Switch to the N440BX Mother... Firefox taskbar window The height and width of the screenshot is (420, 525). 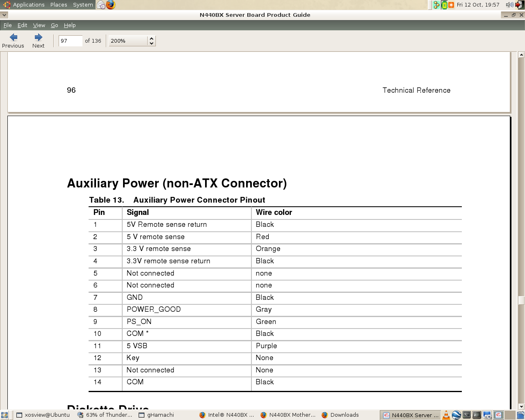click(288, 415)
